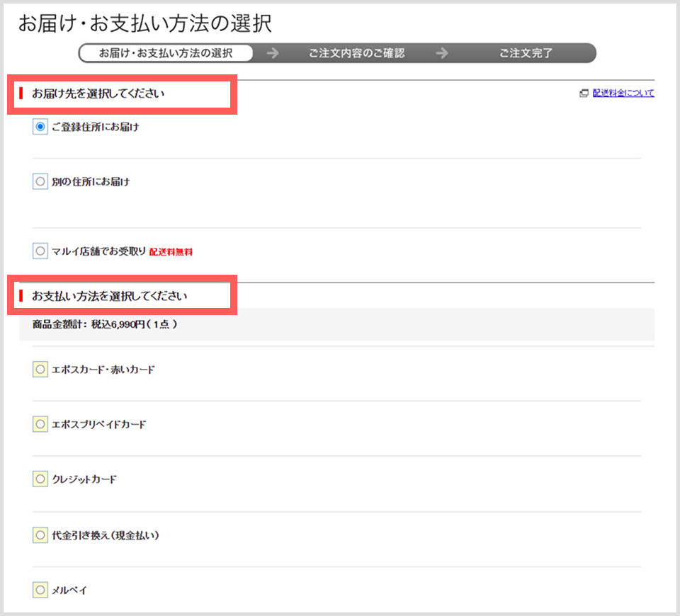Select the ご登録住所にお届け delivery radio button
This screenshot has width=680, height=616.
coord(40,127)
